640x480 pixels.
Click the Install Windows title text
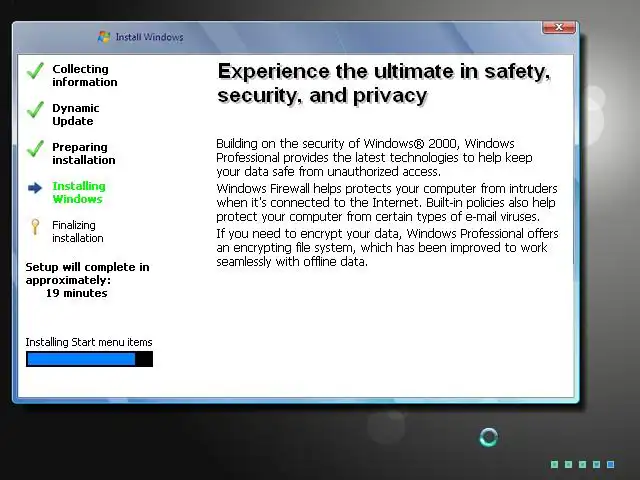coord(149,37)
